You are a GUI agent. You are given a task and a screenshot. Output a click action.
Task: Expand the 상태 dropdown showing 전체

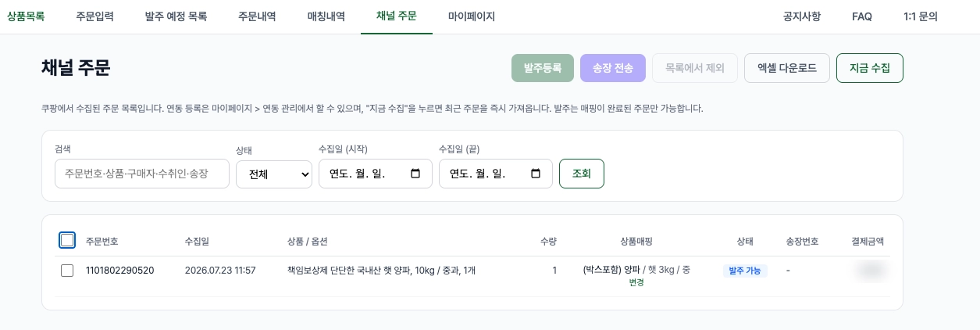(x=274, y=174)
